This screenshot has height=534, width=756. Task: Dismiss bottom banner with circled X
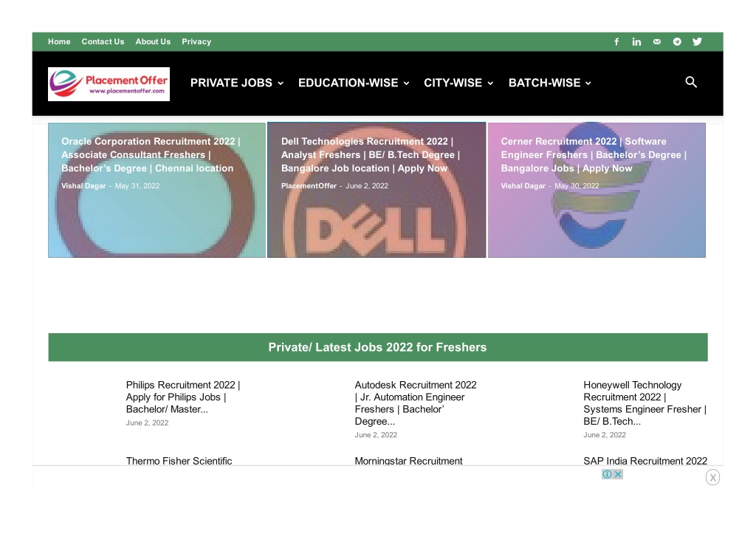click(712, 478)
